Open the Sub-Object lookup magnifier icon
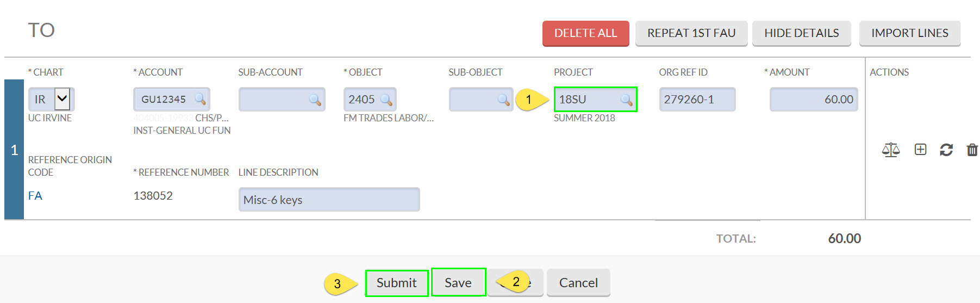 (x=503, y=100)
